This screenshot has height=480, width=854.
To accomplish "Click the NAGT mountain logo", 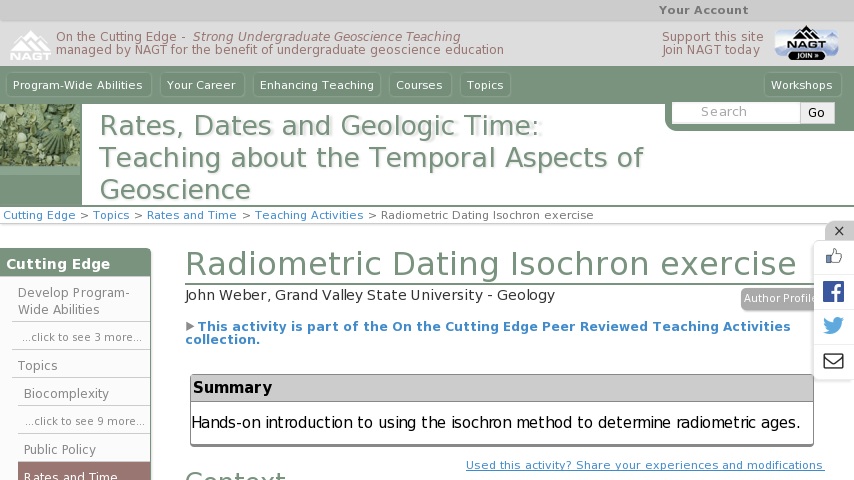I will click(30, 45).
